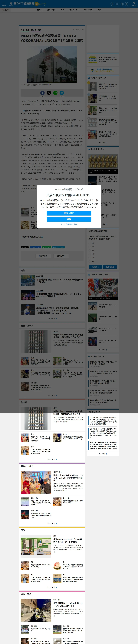This screenshot has width=138, height=644.
Task: Click the LINEで送る badge
Action: (x=47, y=247)
